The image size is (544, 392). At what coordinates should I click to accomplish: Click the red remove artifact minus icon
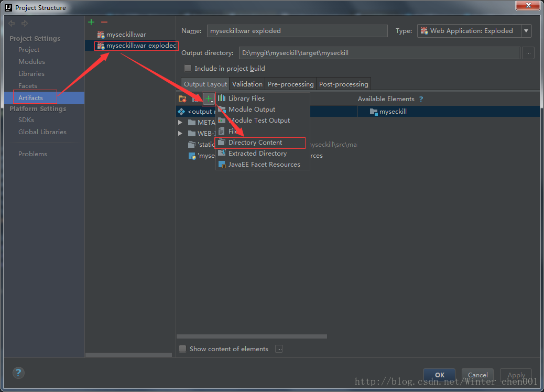104,22
